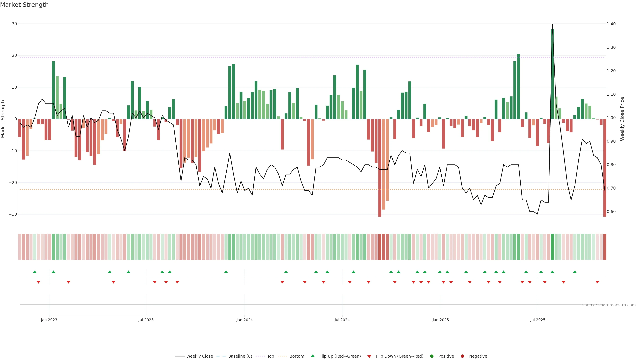The image size is (644, 362).
Task: Click the Positive green circle legend icon
Action: (432, 356)
